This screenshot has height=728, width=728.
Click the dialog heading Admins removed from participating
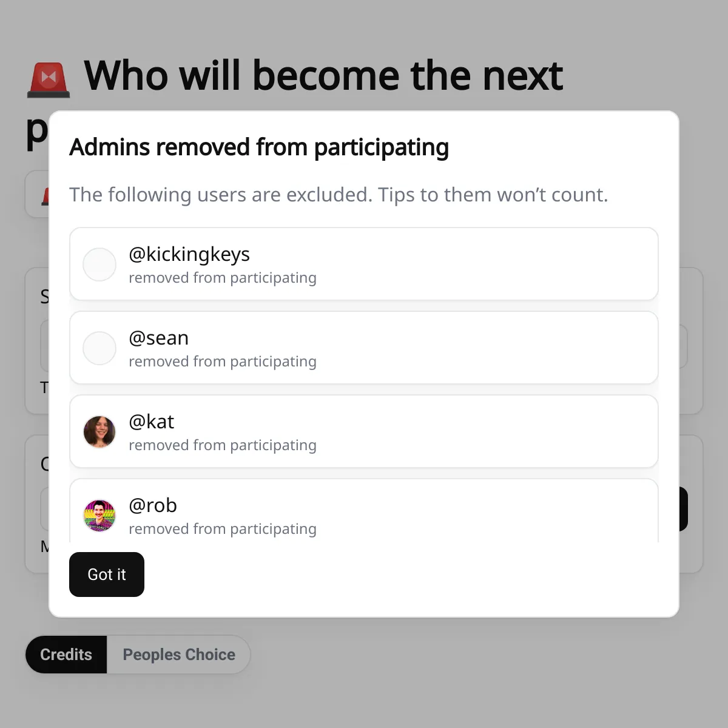259,147
